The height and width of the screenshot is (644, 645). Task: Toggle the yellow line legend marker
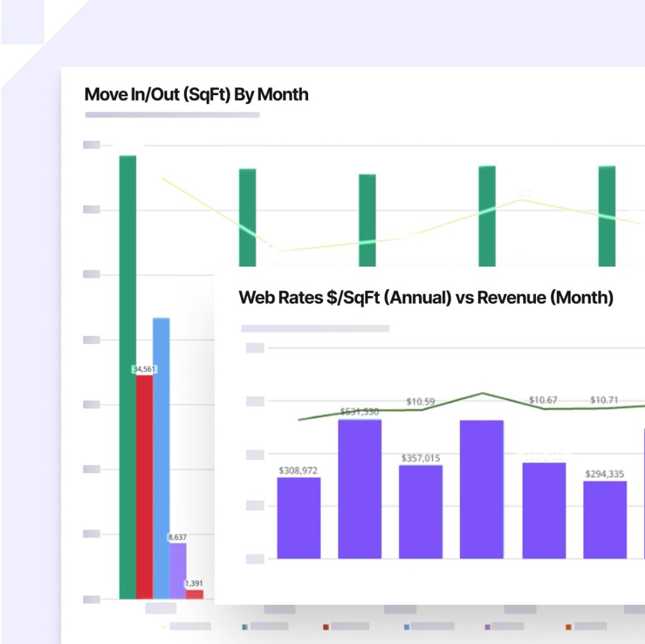(164, 627)
